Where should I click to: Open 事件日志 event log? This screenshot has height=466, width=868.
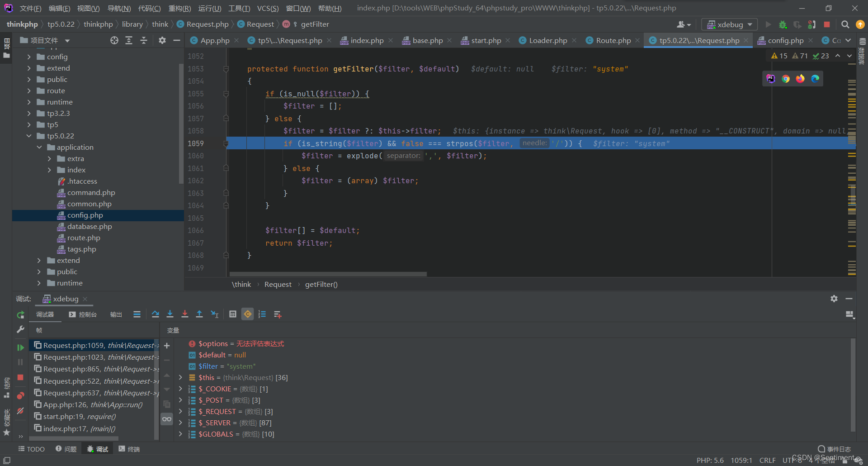click(x=835, y=449)
